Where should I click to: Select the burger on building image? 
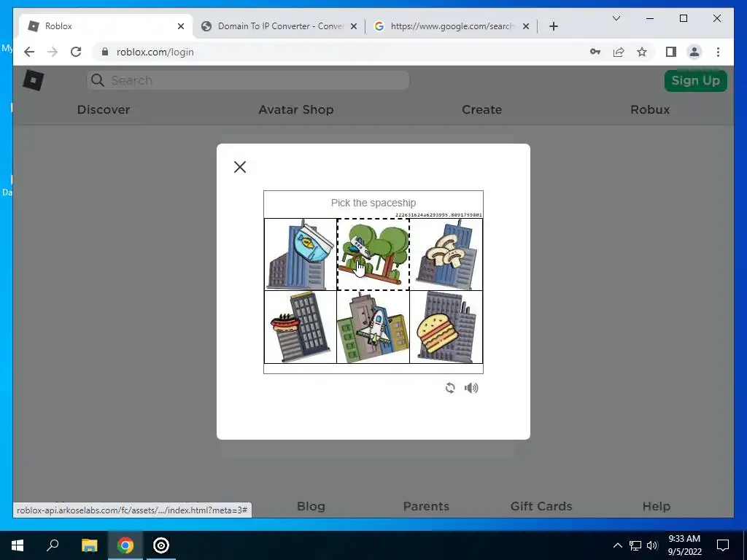tap(446, 327)
